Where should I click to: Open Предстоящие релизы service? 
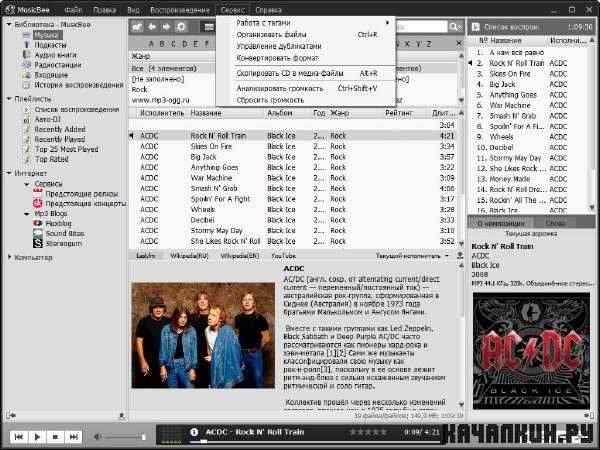tap(82, 194)
